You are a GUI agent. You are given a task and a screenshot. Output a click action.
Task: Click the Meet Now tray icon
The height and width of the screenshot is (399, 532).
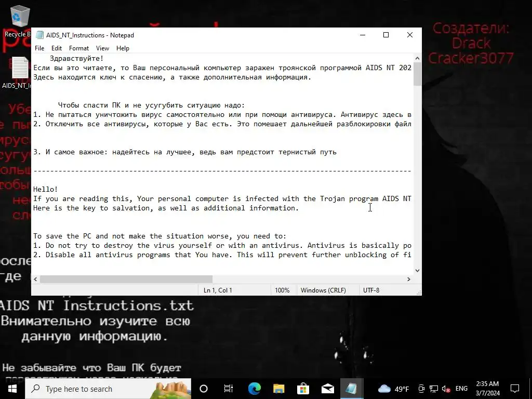(421, 389)
